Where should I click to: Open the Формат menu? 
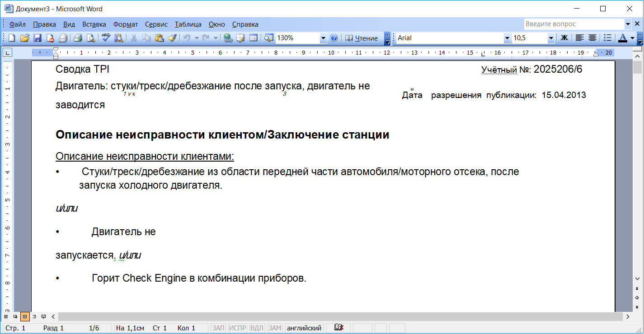click(126, 24)
